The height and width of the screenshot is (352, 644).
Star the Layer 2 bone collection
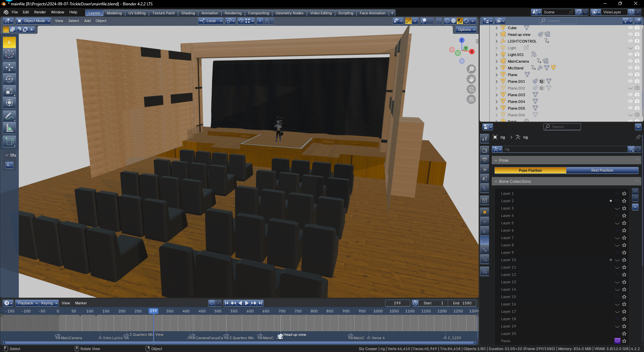click(x=624, y=201)
